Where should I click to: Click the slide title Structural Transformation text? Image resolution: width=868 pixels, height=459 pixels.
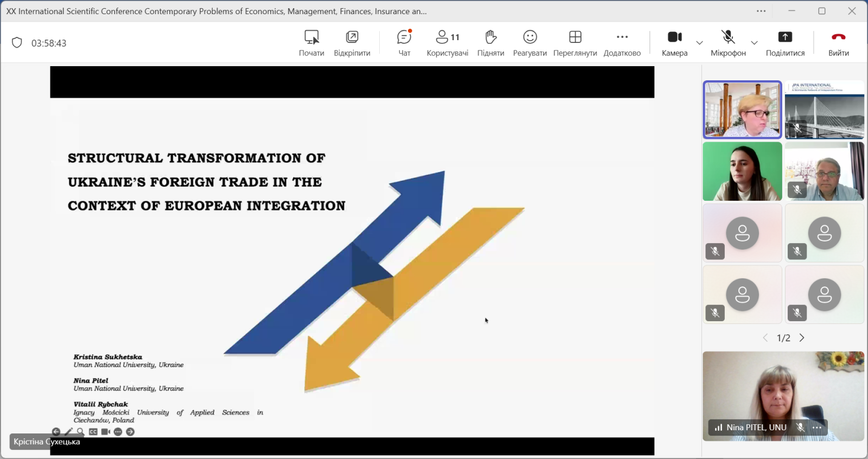pos(206,182)
